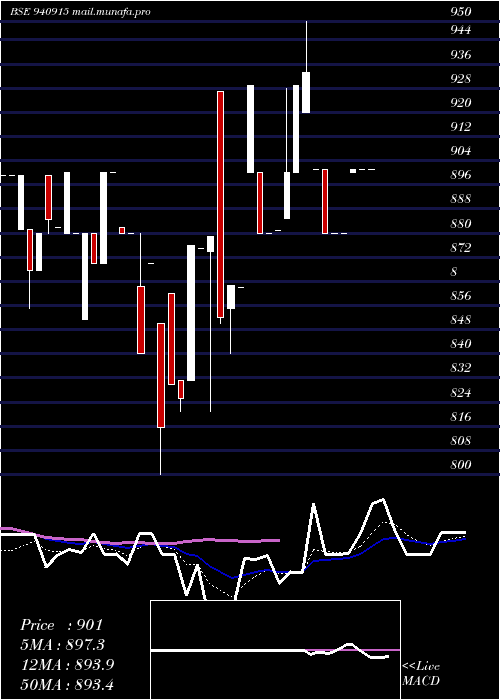Image resolution: width=500 pixels, height=700 pixels.
Task: Click the 'Price : 901' readout
Action: [x=62, y=625]
